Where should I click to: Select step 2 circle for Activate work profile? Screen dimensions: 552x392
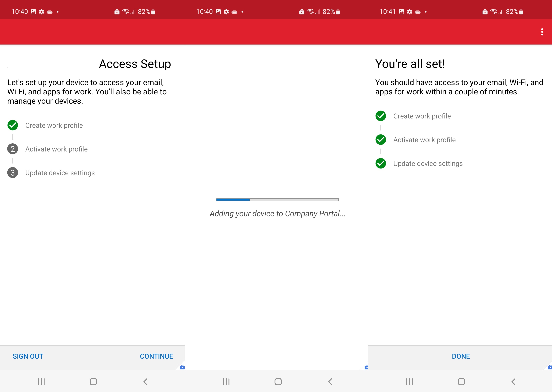tap(13, 149)
